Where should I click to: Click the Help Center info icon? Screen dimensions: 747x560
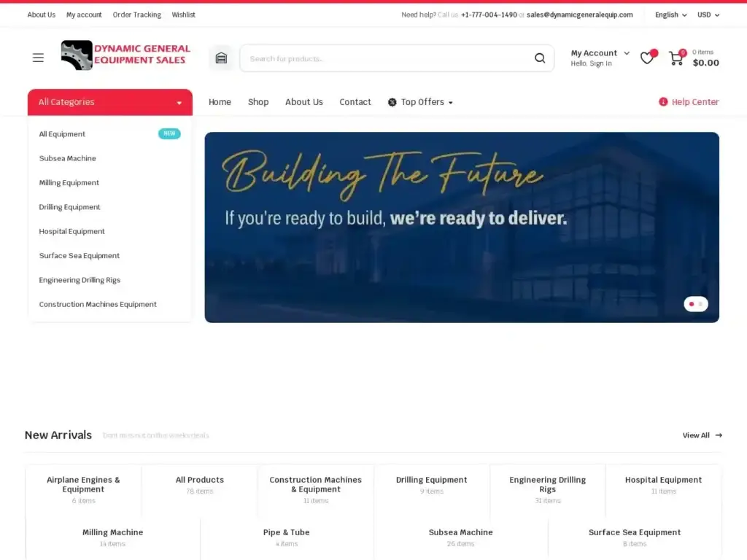pyautogui.click(x=663, y=102)
